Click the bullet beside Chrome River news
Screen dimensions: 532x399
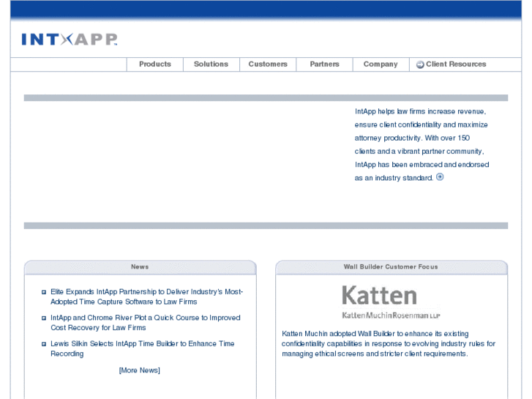pos(44,318)
